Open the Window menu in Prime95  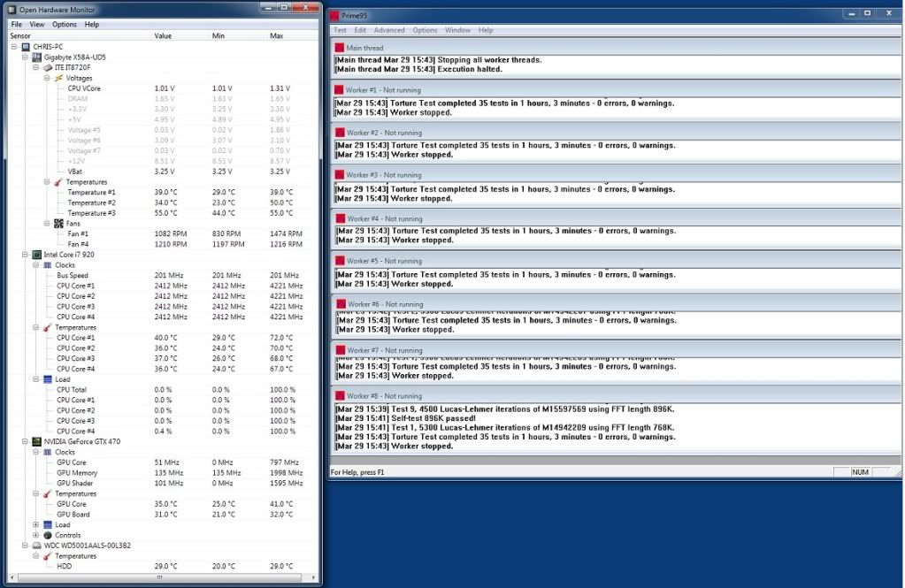(457, 30)
